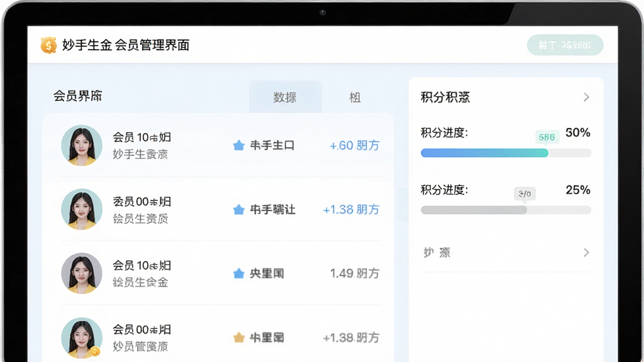644x362 pixels.
Task: Click the green tooltip badge above 50% bar
Action: coord(547,137)
